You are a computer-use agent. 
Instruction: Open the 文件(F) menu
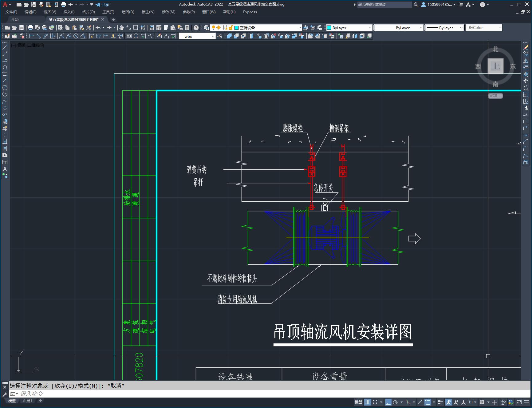[11, 12]
